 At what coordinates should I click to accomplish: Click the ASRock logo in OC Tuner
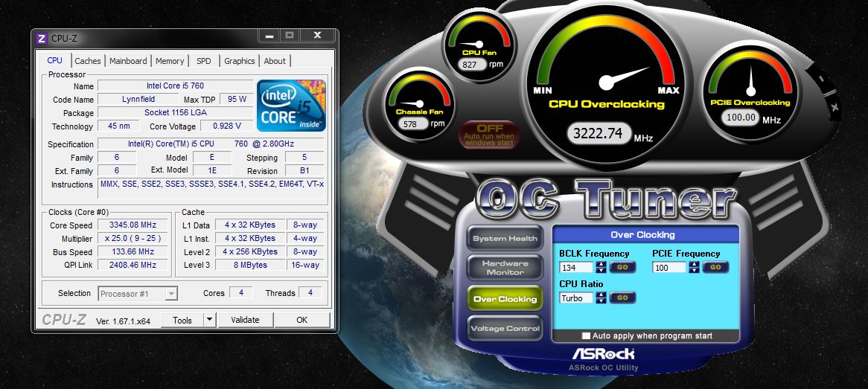click(x=603, y=353)
